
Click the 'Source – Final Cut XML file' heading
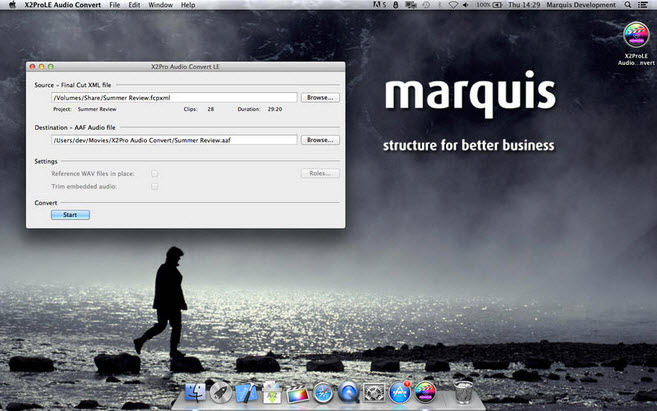tap(73, 85)
